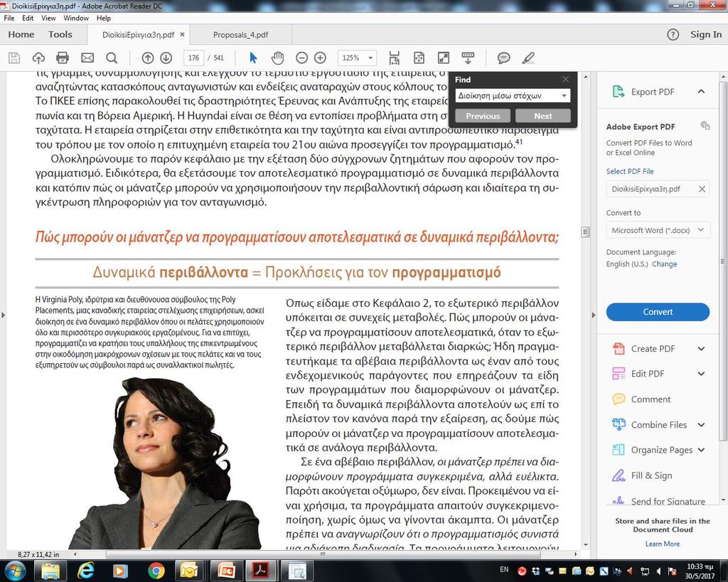
Task: Click the Create PDF tool icon
Action: point(619,348)
